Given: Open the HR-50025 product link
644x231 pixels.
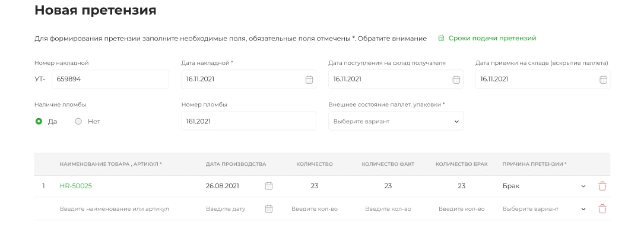Looking at the screenshot, I should [76, 186].
